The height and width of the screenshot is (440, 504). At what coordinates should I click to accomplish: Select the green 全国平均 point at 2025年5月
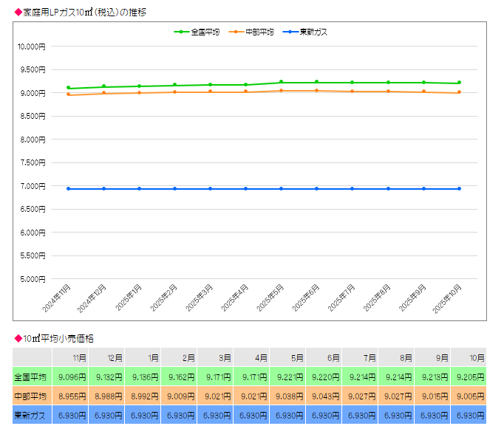(281, 83)
